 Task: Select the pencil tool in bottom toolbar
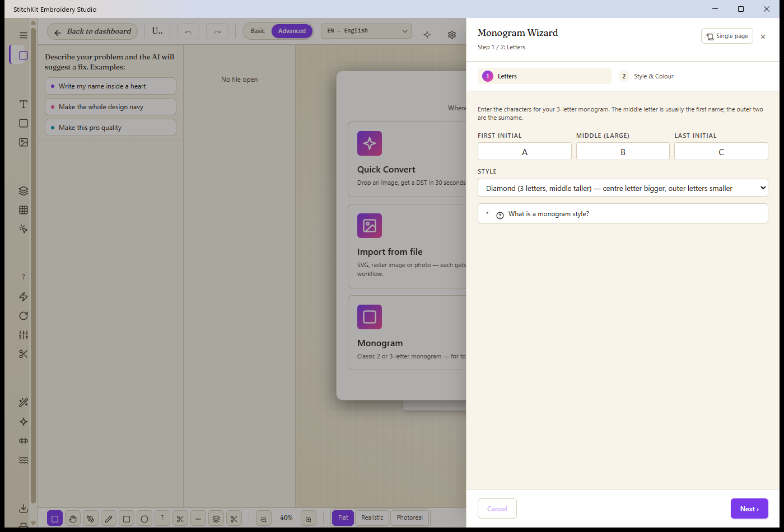[x=109, y=519]
